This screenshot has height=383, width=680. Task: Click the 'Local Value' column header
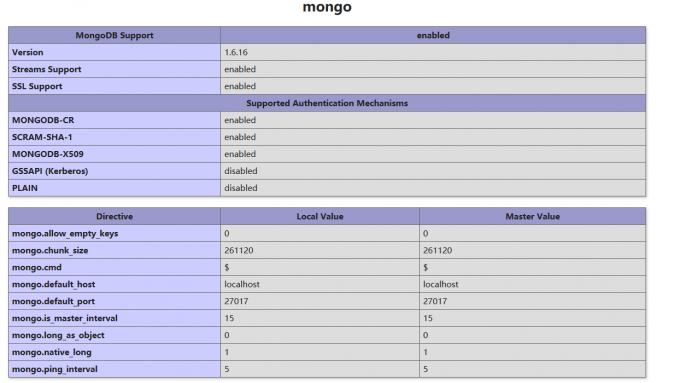(x=320, y=216)
